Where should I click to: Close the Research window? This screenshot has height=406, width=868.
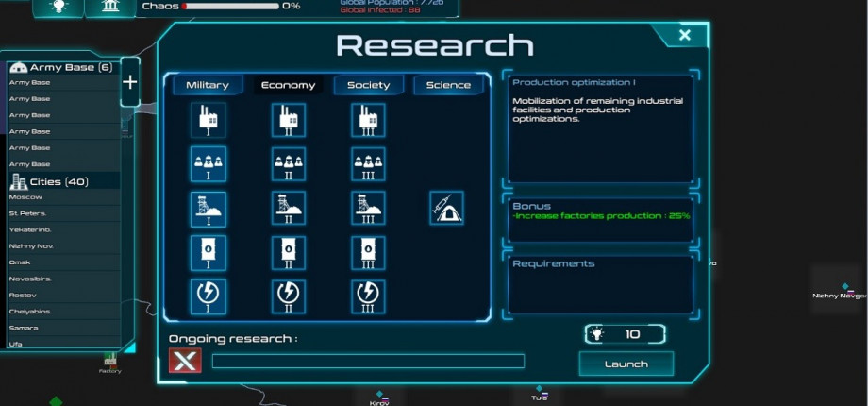(x=685, y=36)
